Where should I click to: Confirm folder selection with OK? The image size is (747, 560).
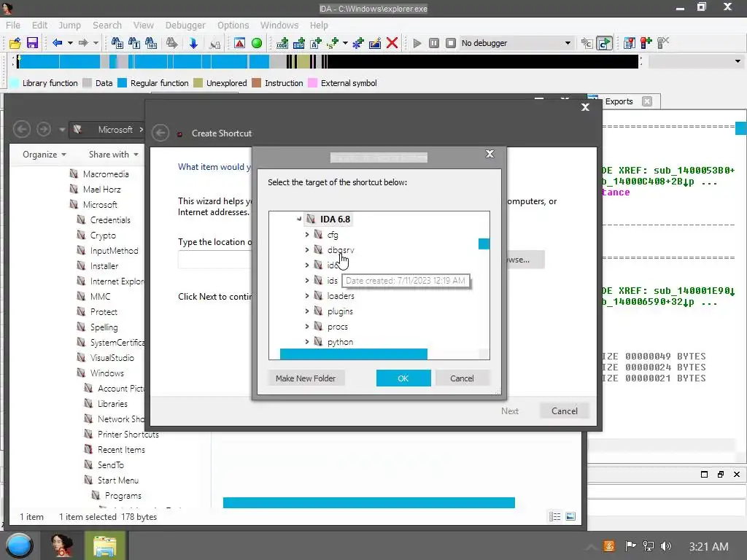pyautogui.click(x=403, y=378)
